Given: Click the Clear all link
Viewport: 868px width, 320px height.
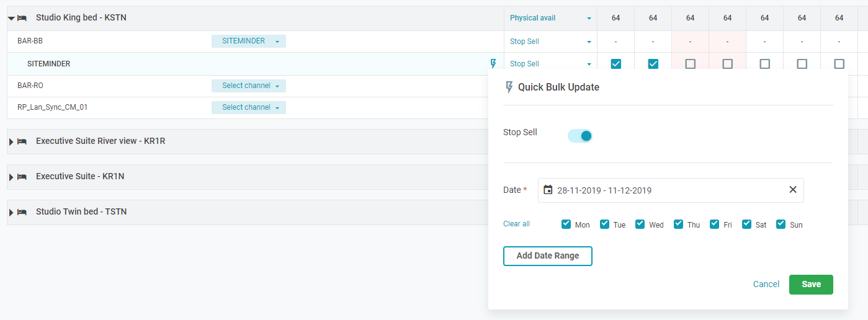Looking at the screenshot, I should [516, 224].
